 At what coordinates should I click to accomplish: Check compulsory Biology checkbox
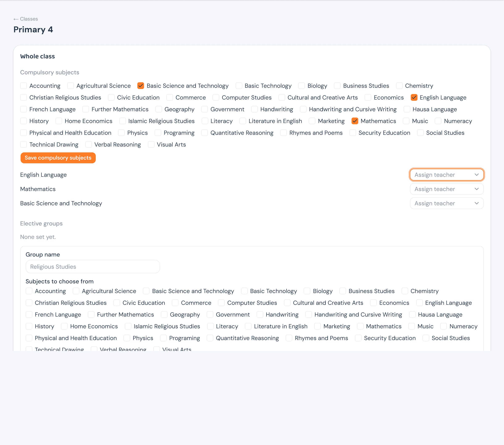[x=302, y=86]
